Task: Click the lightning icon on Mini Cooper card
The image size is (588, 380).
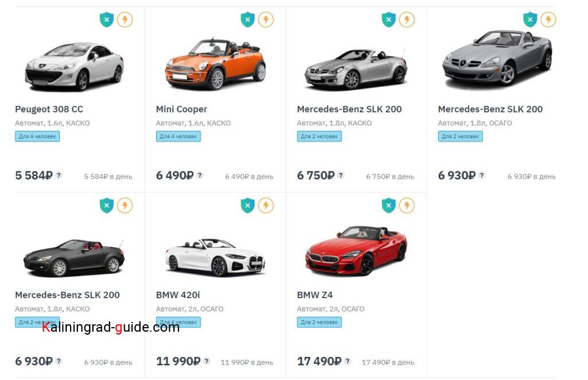Action: (x=265, y=20)
